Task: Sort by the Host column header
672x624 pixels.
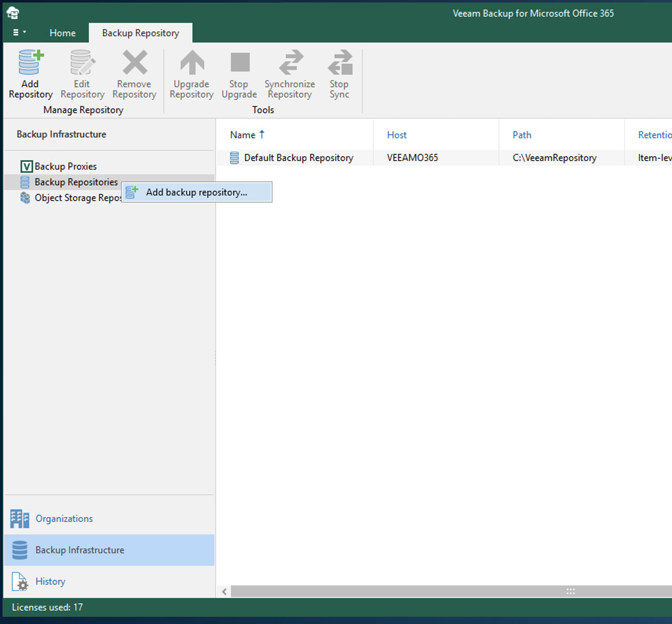Action: [397, 135]
